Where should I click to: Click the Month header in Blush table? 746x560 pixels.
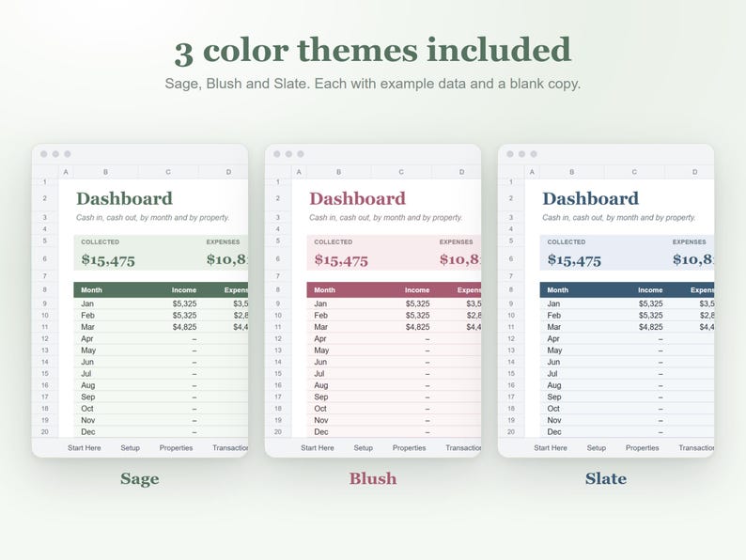[x=324, y=289]
